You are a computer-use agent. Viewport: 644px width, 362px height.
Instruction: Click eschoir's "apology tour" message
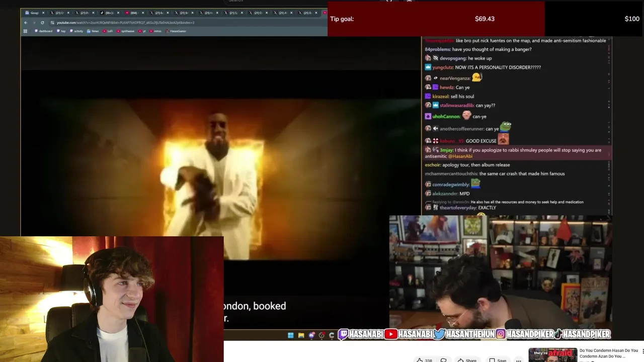tap(467, 165)
